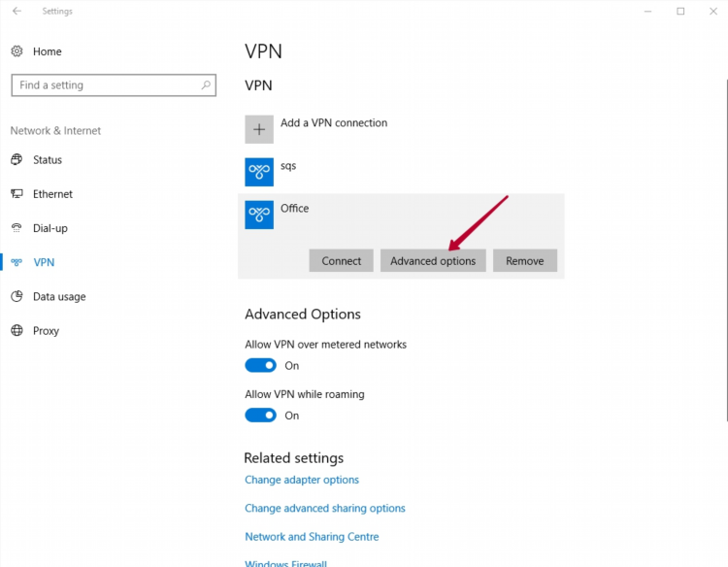Open Advanced options for Office VPN

point(433,260)
